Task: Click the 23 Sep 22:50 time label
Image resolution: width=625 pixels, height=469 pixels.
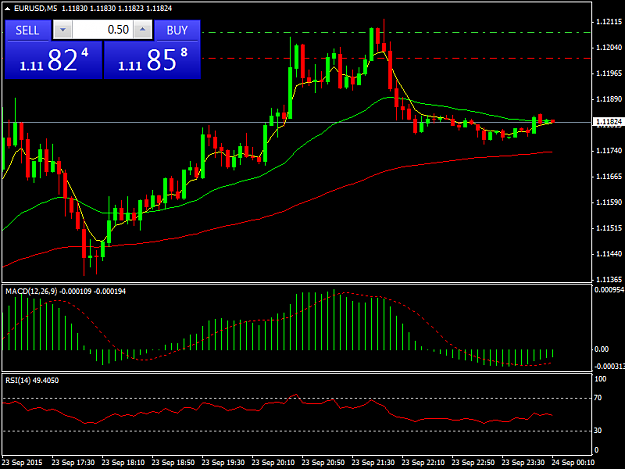Action: 473,463
